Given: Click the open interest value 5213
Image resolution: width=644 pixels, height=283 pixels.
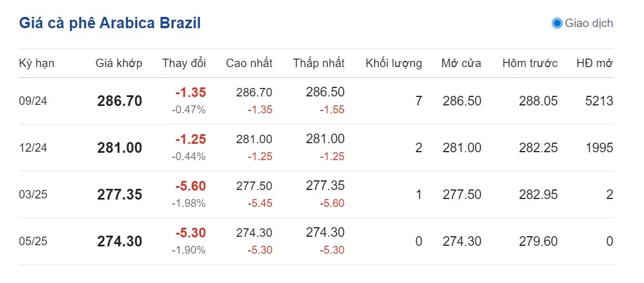Looking at the screenshot, I should 599,101.
